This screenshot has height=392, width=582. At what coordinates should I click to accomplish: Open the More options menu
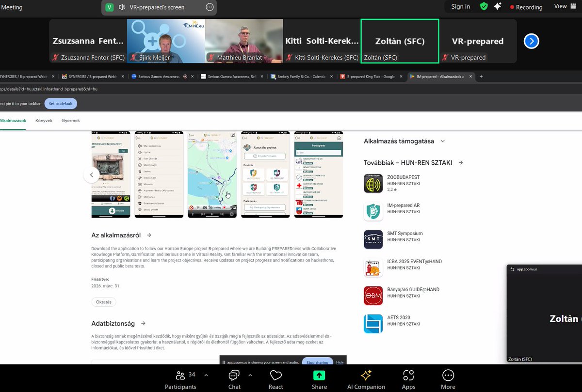tap(448, 379)
